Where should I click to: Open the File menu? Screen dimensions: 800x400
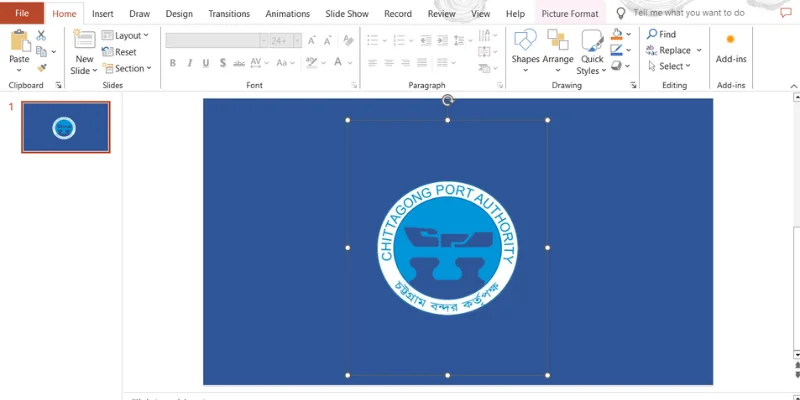click(22, 13)
